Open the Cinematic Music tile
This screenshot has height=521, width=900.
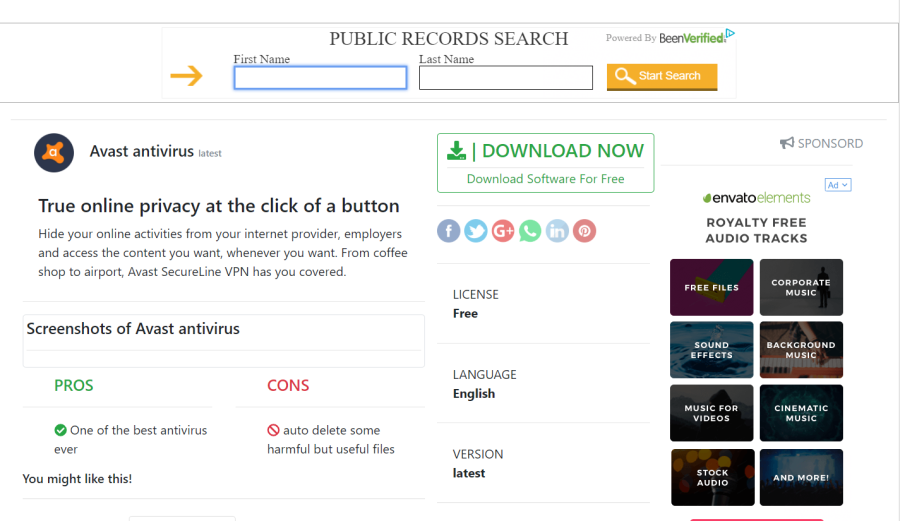click(801, 413)
